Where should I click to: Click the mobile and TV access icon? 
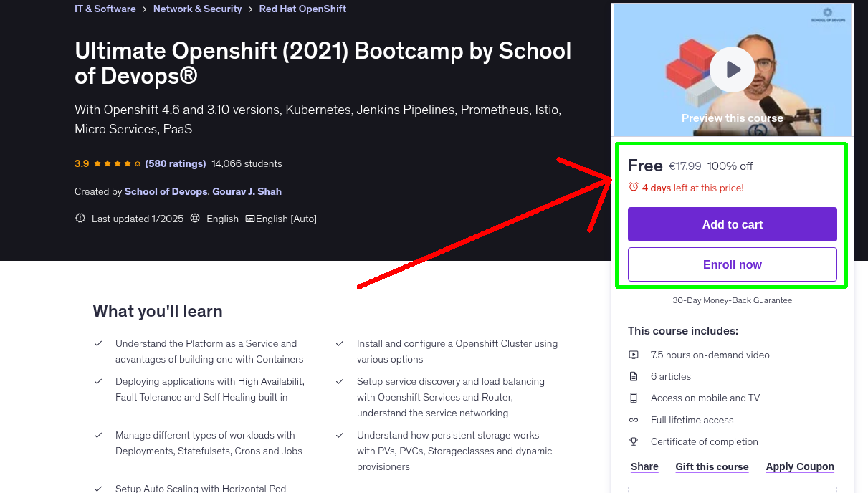click(634, 398)
